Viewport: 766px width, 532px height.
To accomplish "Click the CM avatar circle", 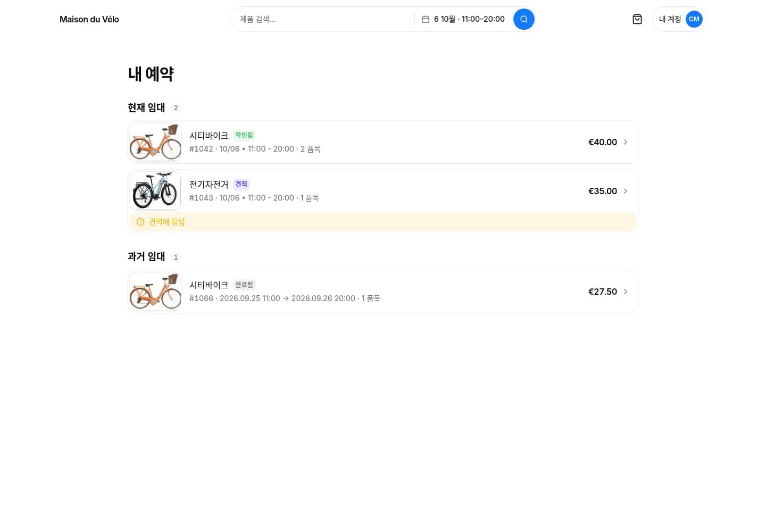I will coord(694,19).
